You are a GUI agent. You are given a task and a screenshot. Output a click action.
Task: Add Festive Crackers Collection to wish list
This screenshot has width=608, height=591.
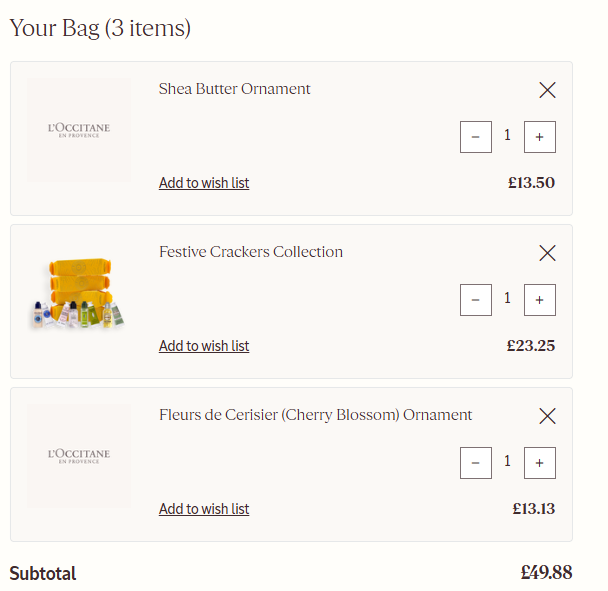(x=204, y=346)
